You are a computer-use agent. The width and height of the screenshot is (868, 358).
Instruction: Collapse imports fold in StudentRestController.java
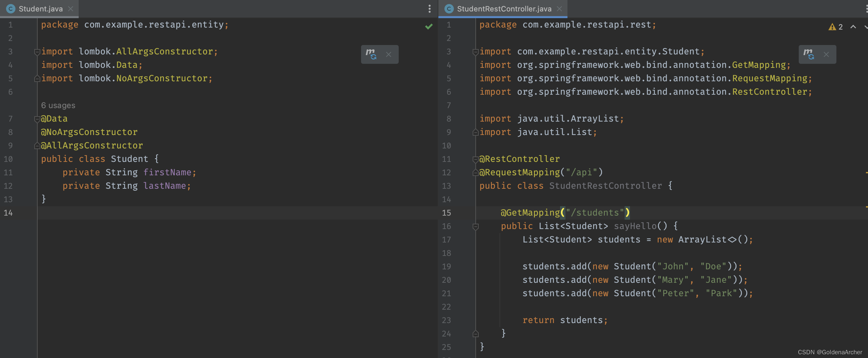[475, 52]
